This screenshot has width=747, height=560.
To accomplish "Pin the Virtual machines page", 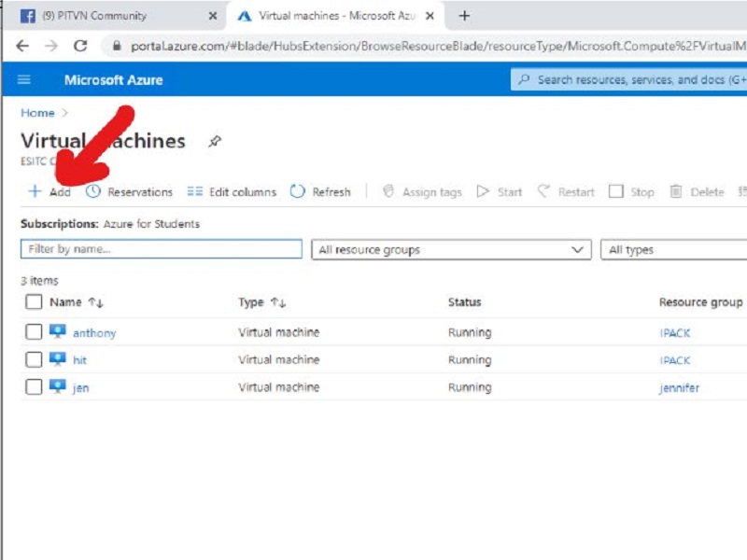I will pyautogui.click(x=215, y=142).
